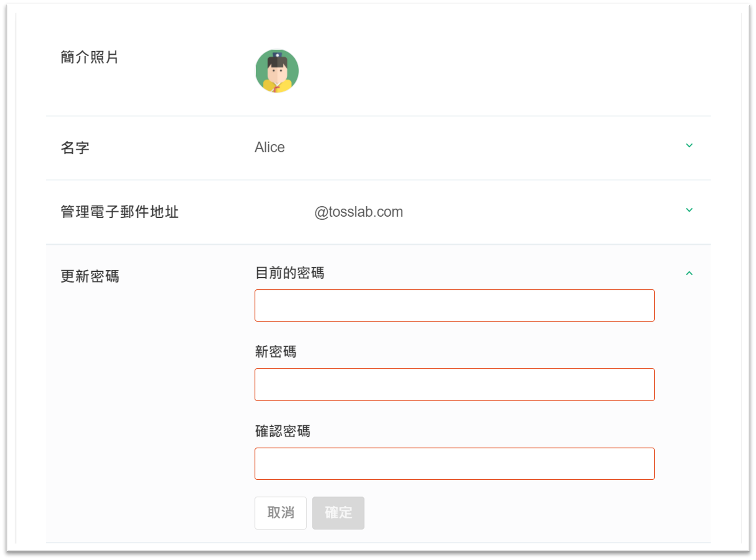Click the 確認密碼 field label
This screenshot has width=756, height=560.
282,431
